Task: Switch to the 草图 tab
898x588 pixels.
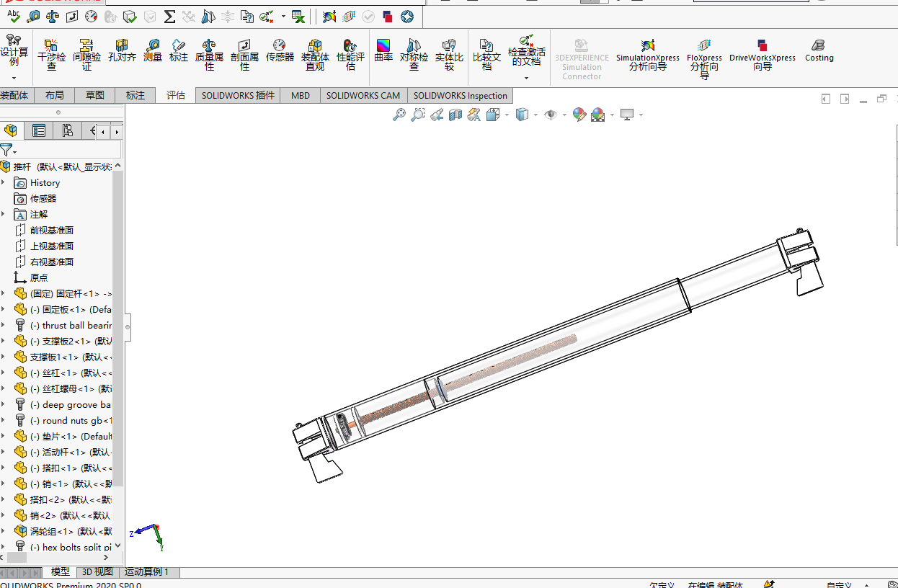Action: 95,95
